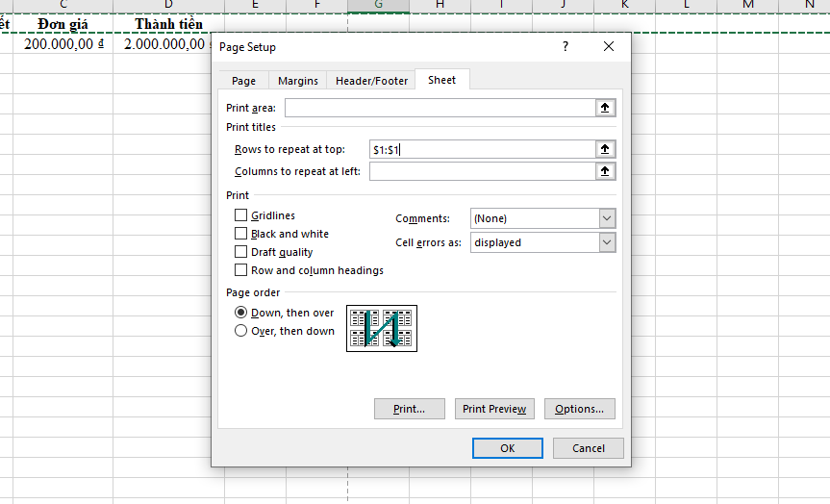Click the 'Thành tiền' header cell
Screen dimensions: 830x504
(168, 24)
